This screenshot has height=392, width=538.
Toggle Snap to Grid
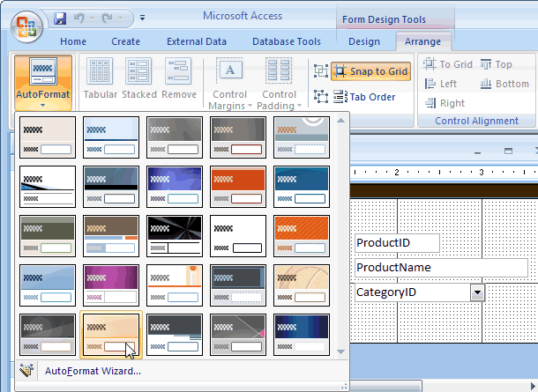click(x=371, y=71)
